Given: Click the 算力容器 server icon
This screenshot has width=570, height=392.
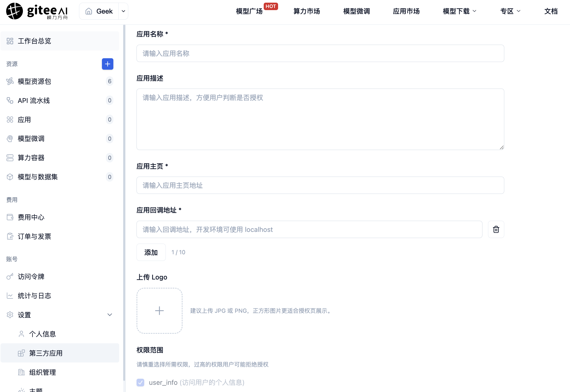Looking at the screenshot, I should [10, 158].
